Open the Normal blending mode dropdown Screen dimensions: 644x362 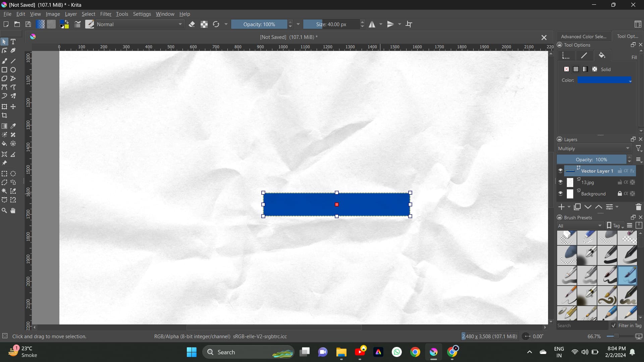coord(140,24)
